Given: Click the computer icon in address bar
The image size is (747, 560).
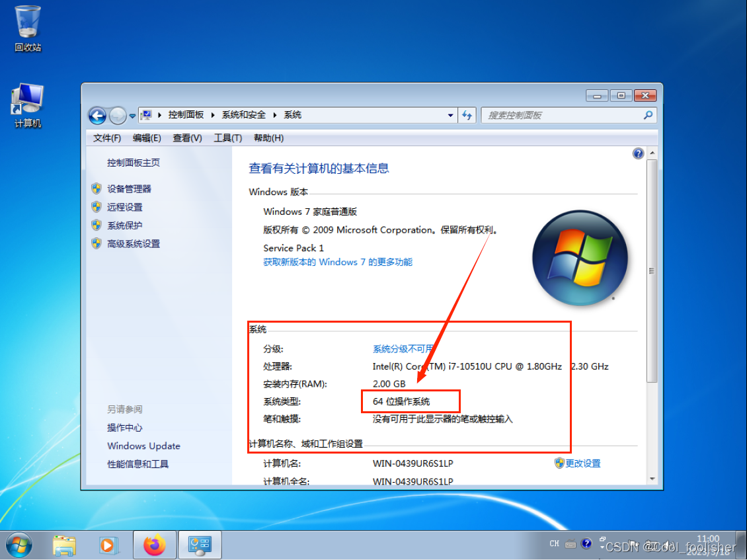Looking at the screenshot, I should click(x=147, y=115).
